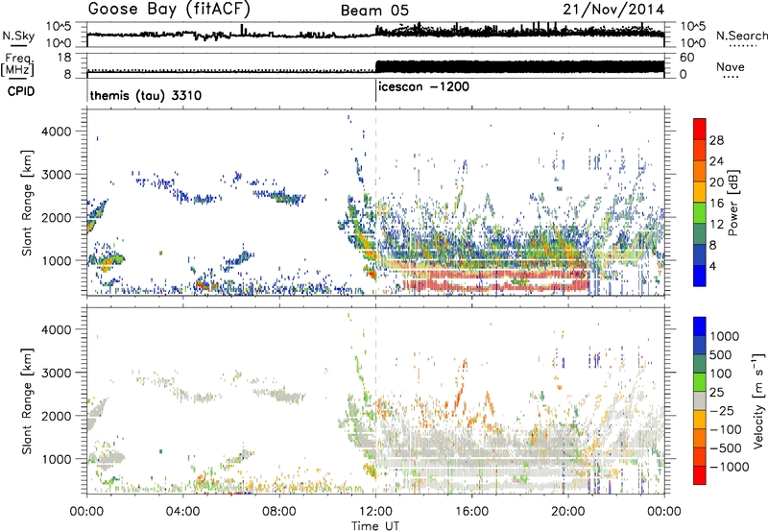Click the power panel 'Slant Range [km]' label

[28, 203]
